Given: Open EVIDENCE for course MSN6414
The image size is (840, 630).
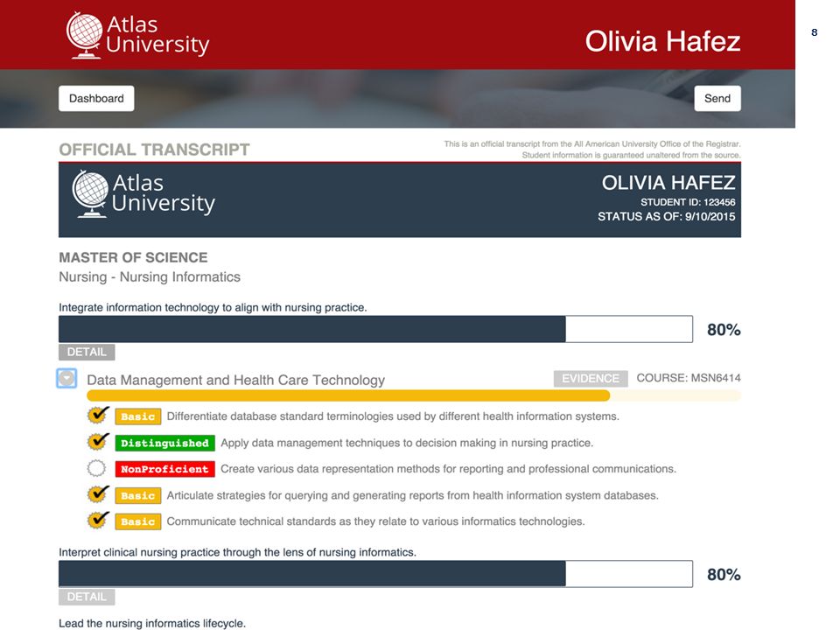Looking at the screenshot, I should point(591,378).
